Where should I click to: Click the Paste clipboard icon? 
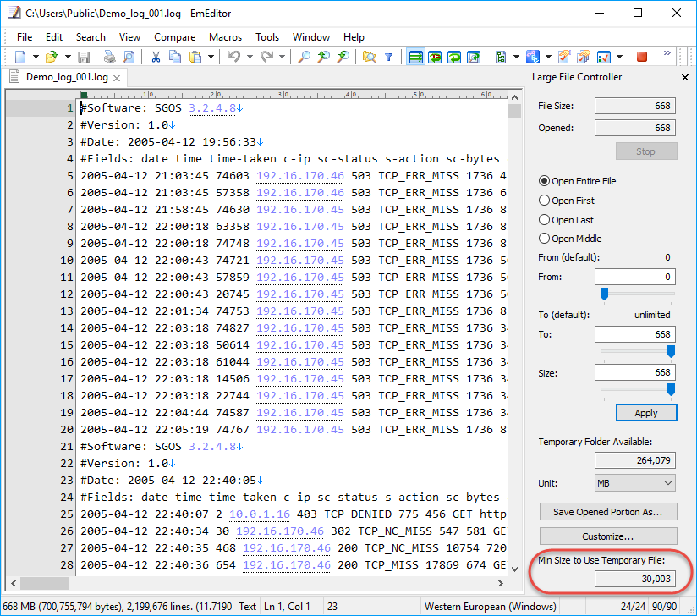[195, 57]
